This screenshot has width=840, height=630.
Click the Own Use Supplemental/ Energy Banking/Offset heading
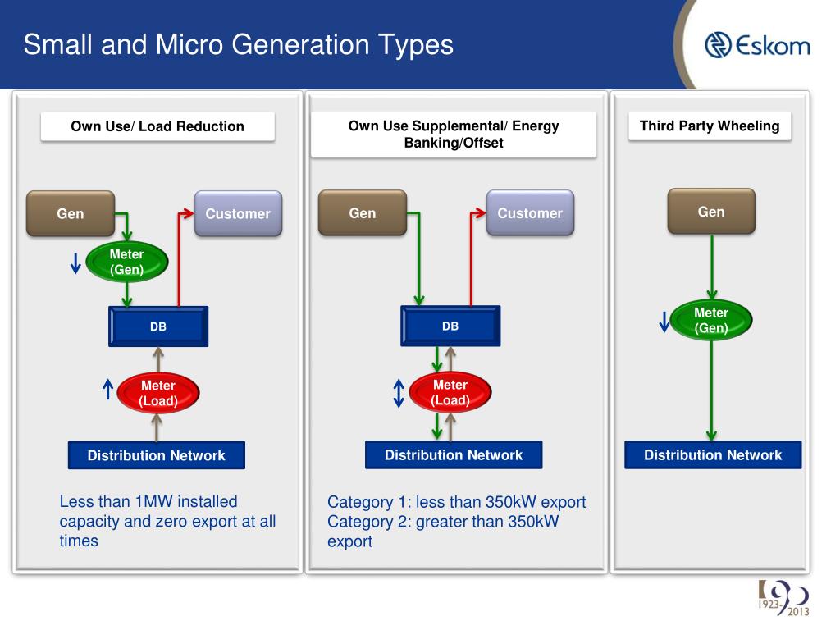(x=453, y=134)
